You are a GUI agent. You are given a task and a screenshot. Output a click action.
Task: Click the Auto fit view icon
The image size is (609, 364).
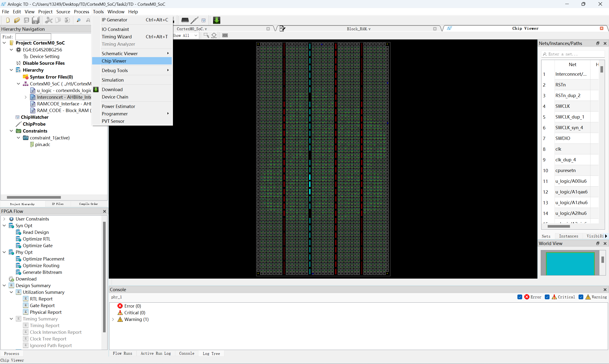coord(214,35)
